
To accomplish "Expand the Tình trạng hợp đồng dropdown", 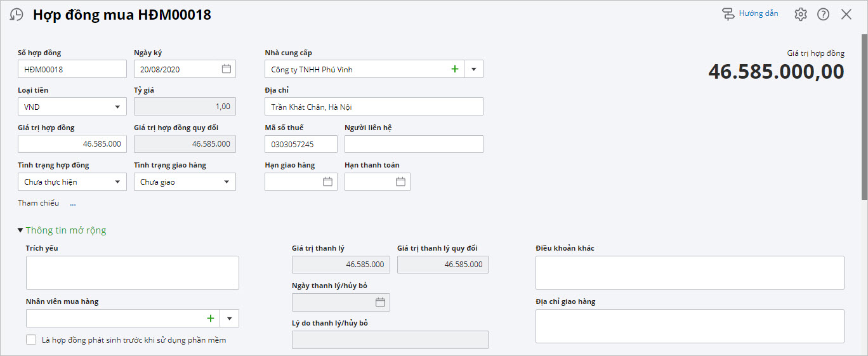I will [x=117, y=182].
